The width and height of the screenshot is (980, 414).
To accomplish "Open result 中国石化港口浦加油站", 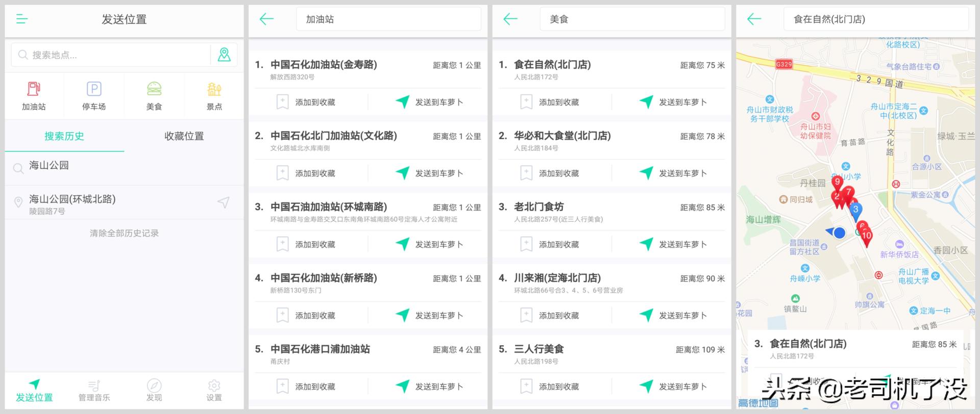I will [x=367, y=354].
